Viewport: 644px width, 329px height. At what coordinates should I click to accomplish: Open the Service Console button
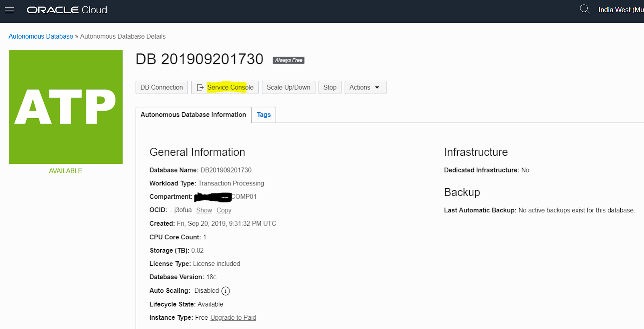(225, 87)
